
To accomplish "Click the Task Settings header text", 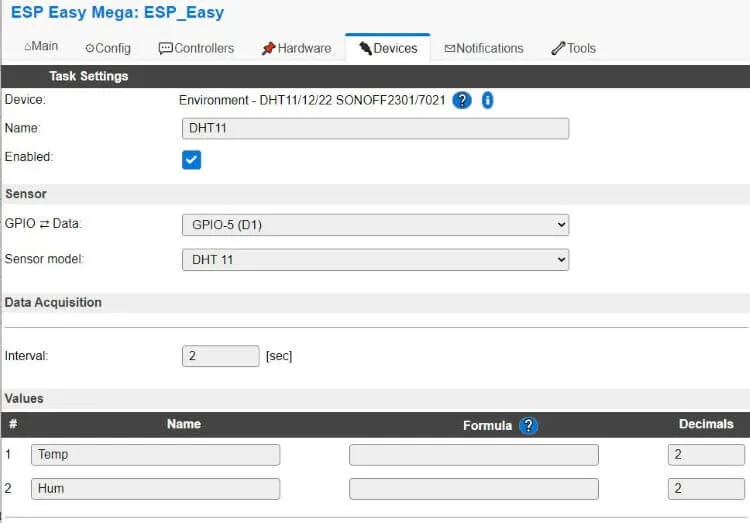I will pos(88,77).
